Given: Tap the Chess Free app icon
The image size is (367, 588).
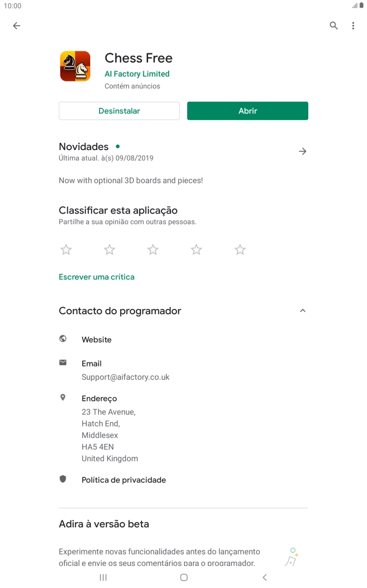Looking at the screenshot, I should point(75,66).
